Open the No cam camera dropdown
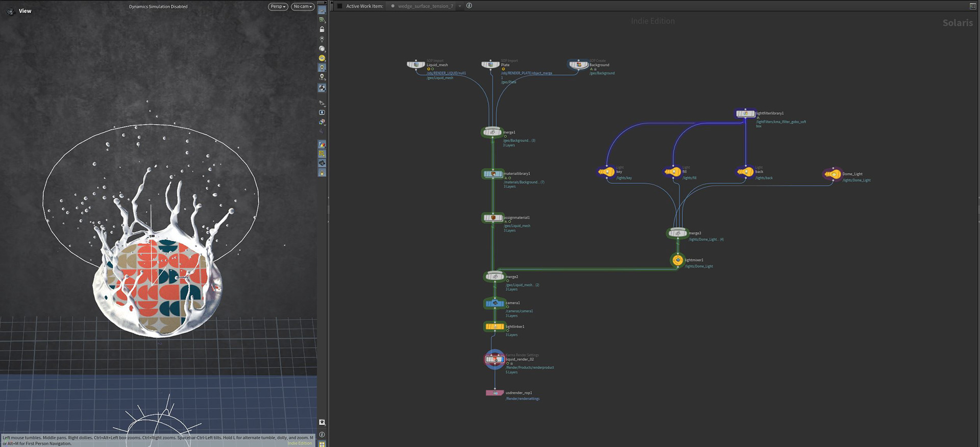 (x=303, y=7)
